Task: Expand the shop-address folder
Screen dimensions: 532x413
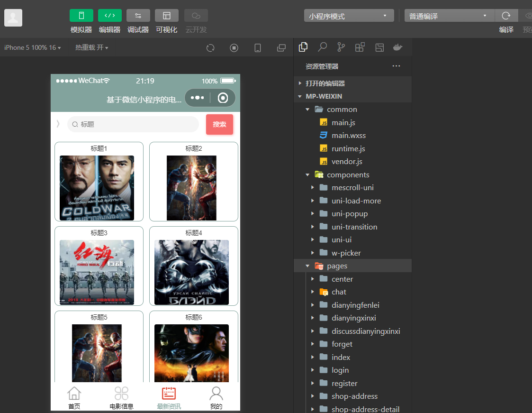Action: coord(353,396)
